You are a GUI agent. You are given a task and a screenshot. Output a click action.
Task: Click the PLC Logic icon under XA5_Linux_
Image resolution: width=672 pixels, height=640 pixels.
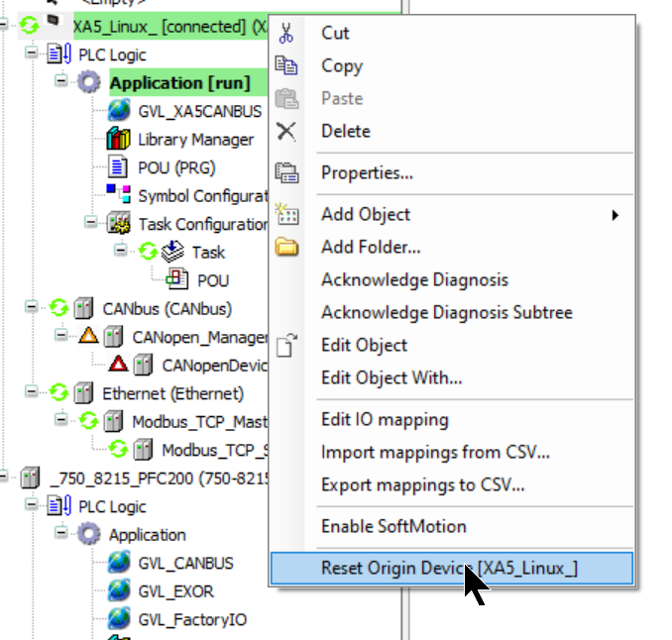58,54
